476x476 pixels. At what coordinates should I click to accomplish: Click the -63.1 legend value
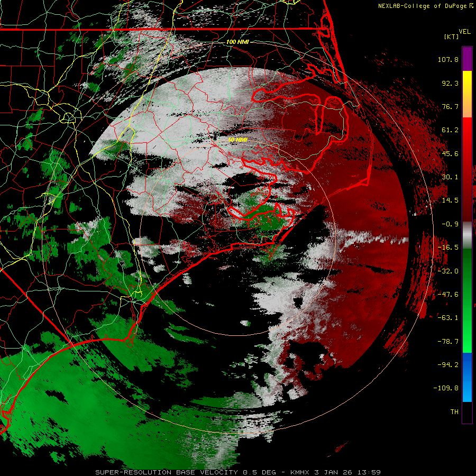point(448,318)
